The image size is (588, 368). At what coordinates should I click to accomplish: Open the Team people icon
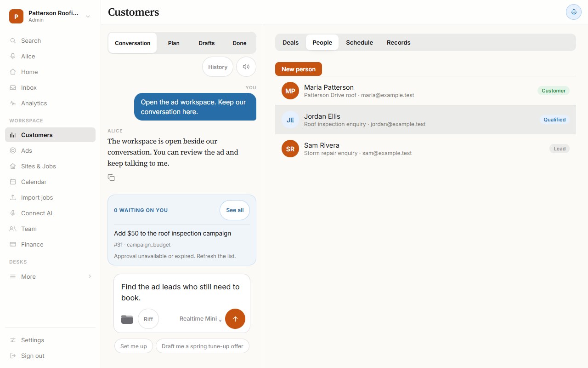[13, 229]
